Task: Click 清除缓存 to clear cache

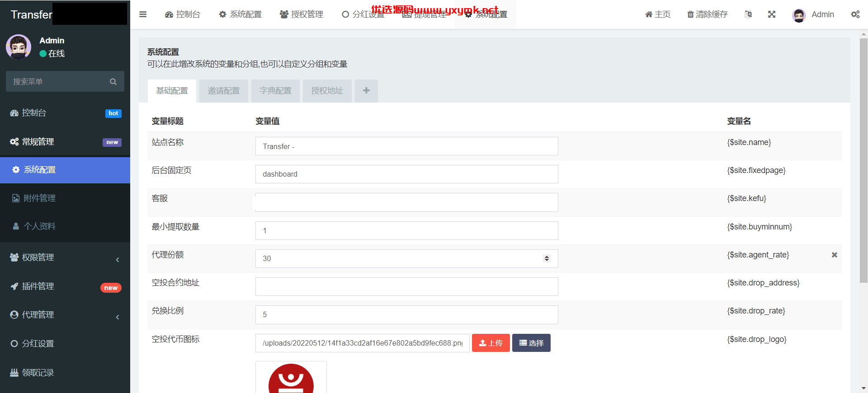Action: (x=708, y=14)
